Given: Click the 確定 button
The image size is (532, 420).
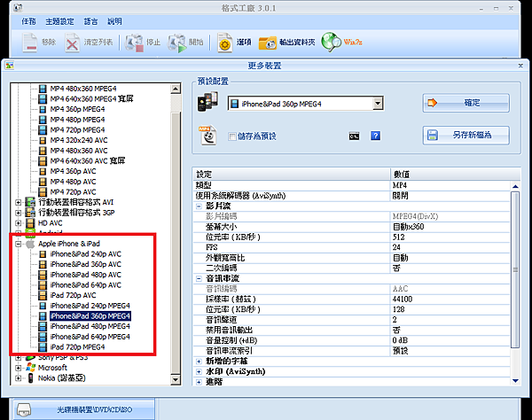Looking at the screenshot, I should (465, 103).
